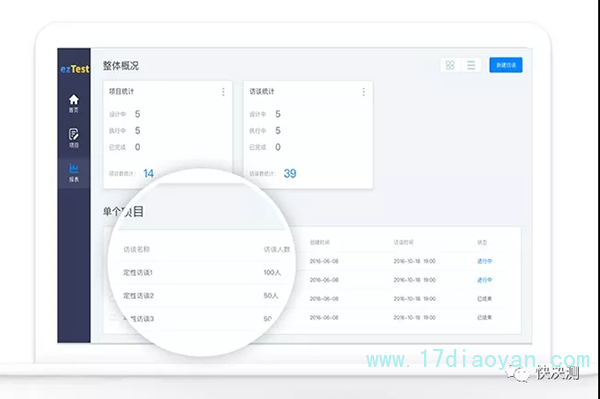Click the ezTest logo
The height and width of the screenshot is (399, 600).
click(75, 69)
